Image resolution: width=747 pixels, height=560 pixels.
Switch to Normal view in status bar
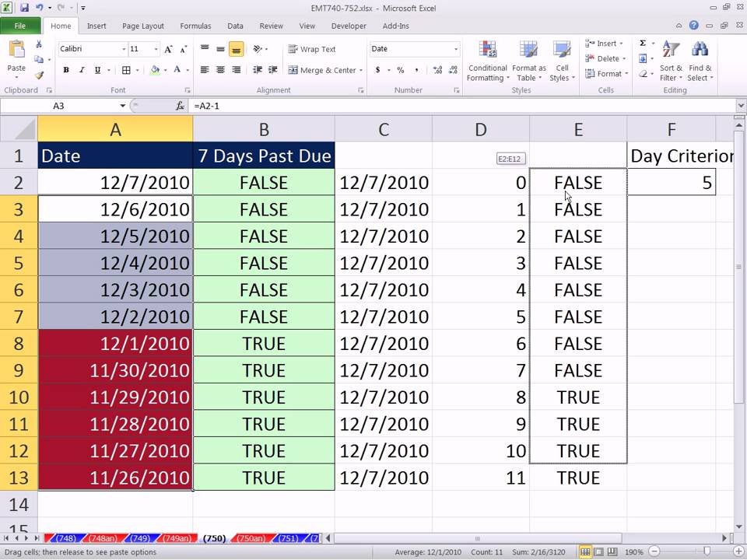coord(585,552)
